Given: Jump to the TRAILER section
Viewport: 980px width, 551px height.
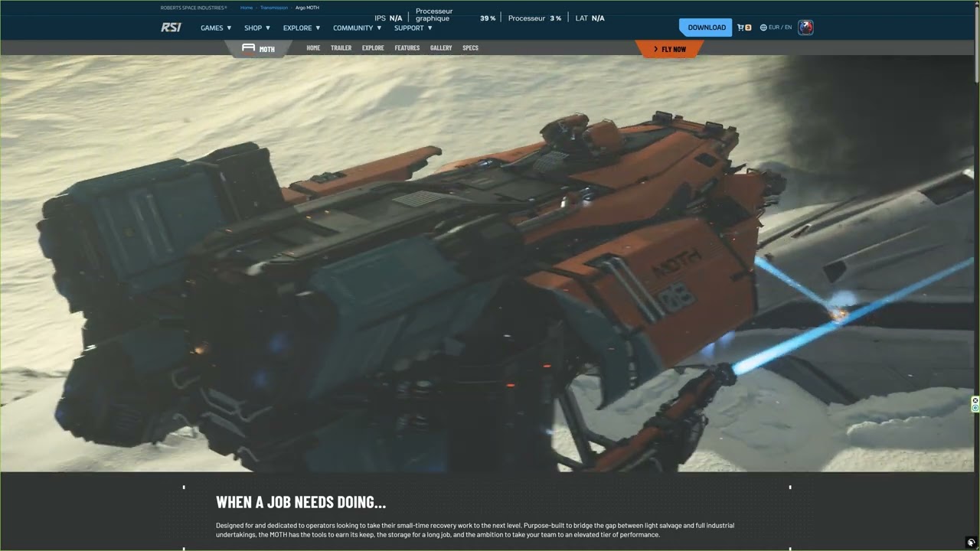Looking at the screenshot, I should [341, 48].
